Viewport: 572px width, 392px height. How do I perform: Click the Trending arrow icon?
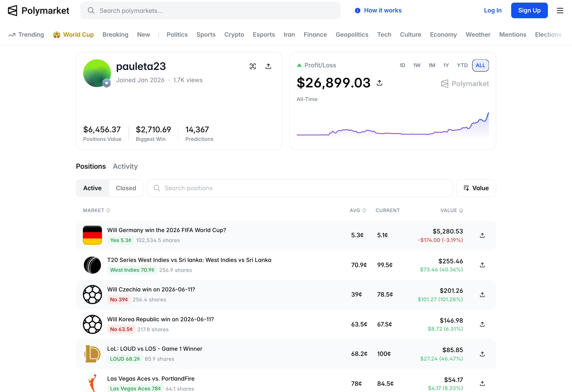(x=12, y=35)
